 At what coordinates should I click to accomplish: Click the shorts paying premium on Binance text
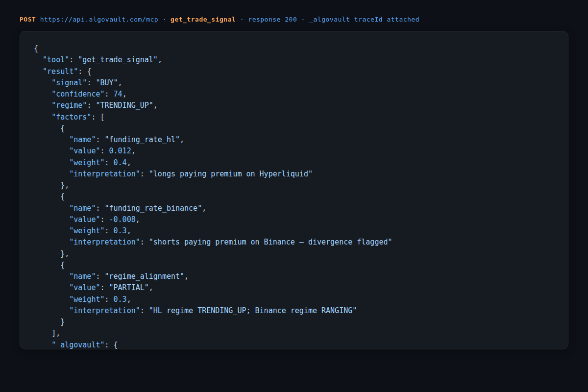[x=270, y=242]
